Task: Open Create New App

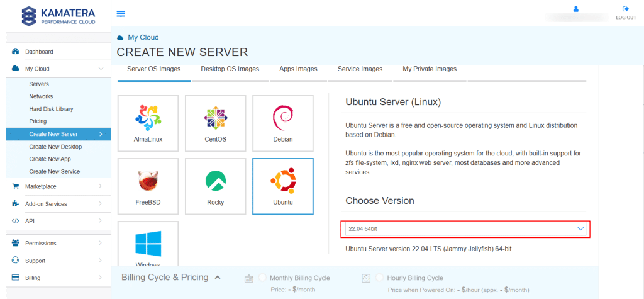Action: (x=50, y=159)
